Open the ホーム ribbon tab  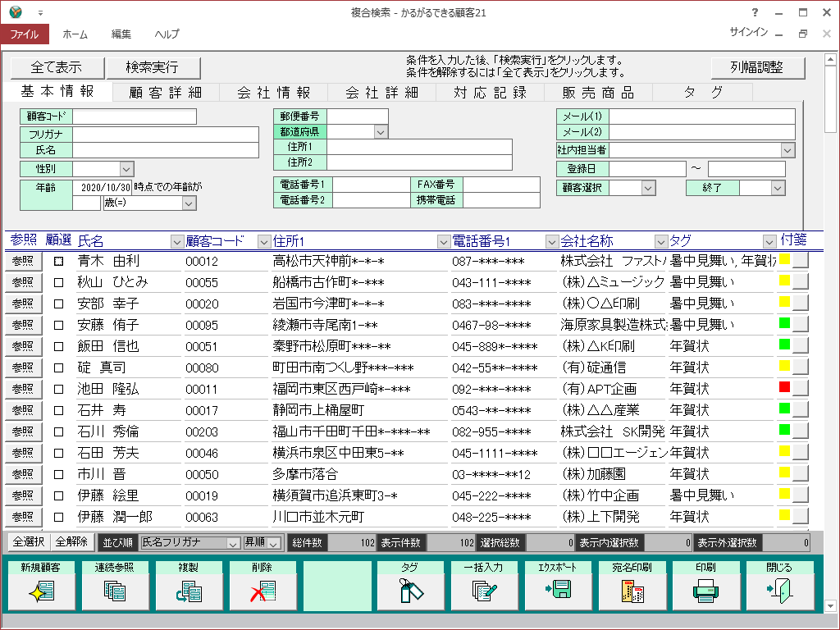[x=75, y=34]
